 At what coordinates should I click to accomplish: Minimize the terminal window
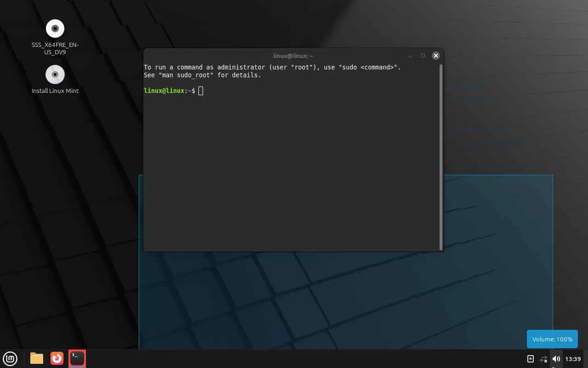click(x=410, y=56)
